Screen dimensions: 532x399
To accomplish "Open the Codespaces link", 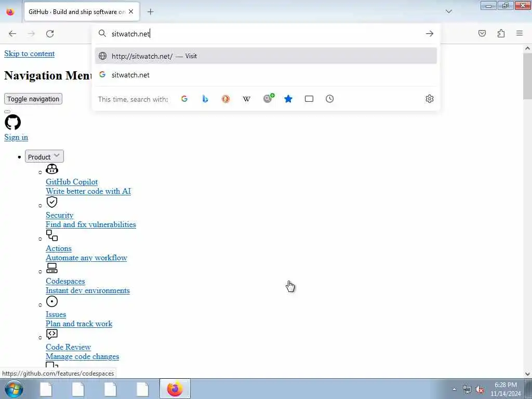I will pyautogui.click(x=65, y=281).
